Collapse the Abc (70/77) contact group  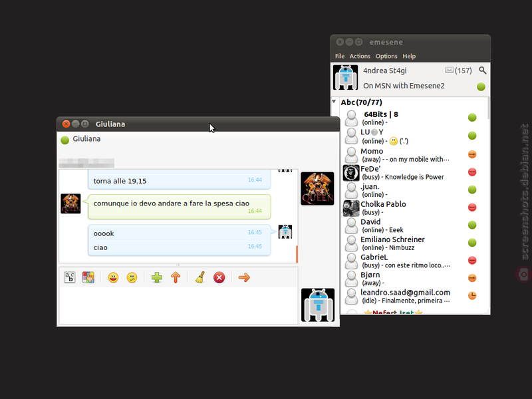click(334, 102)
